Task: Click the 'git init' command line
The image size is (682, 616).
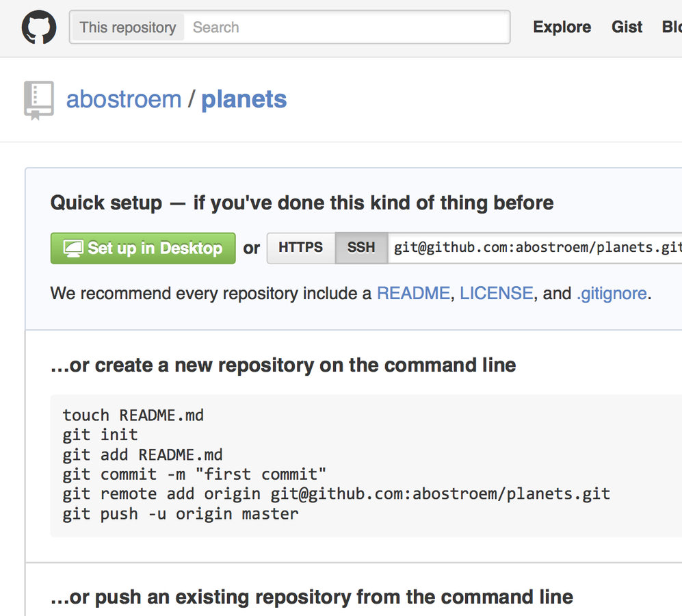Action: [100, 435]
